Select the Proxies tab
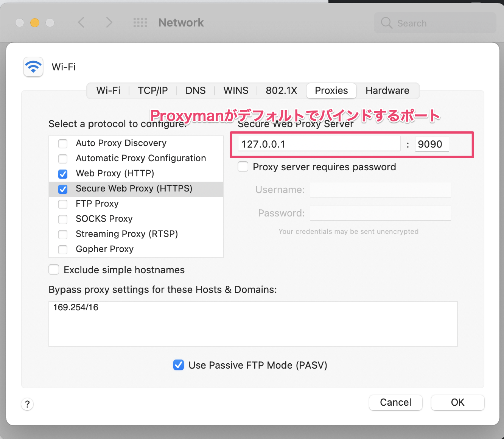 pyautogui.click(x=331, y=90)
